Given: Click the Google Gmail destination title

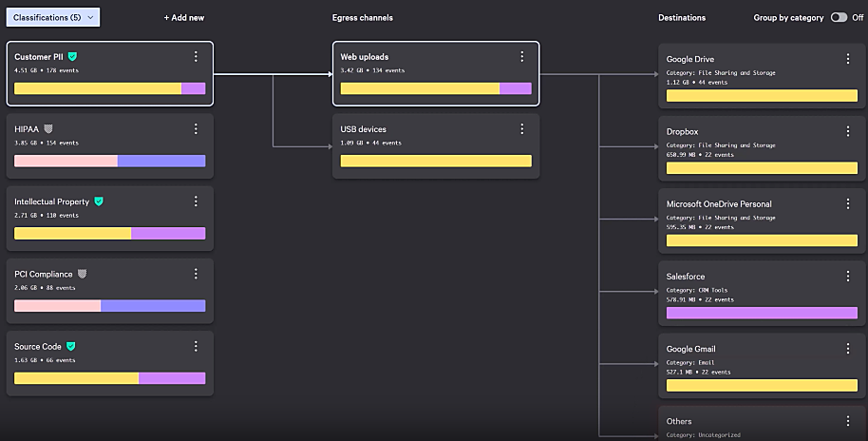Looking at the screenshot, I should pos(691,349).
